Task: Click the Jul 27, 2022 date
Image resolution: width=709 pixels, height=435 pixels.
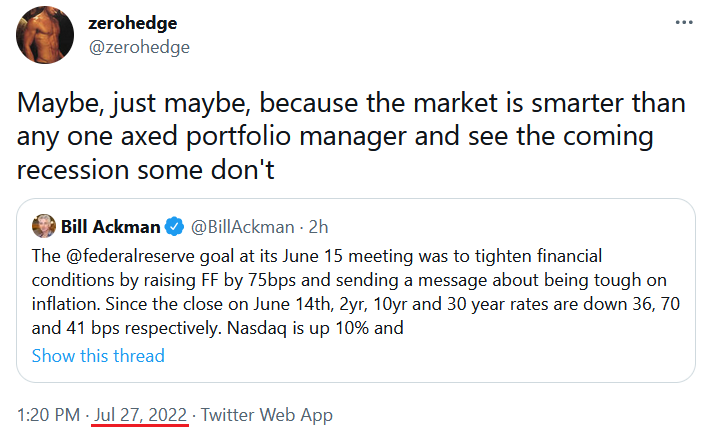Action: [135, 414]
